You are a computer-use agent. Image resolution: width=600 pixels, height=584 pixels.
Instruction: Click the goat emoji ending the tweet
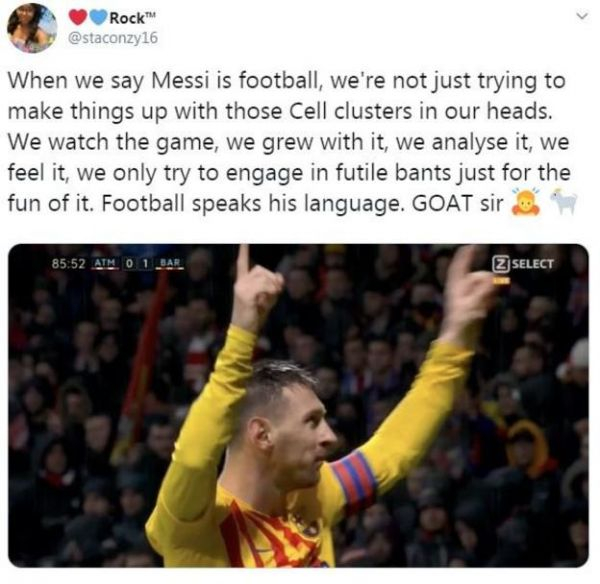pyautogui.click(x=564, y=202)
